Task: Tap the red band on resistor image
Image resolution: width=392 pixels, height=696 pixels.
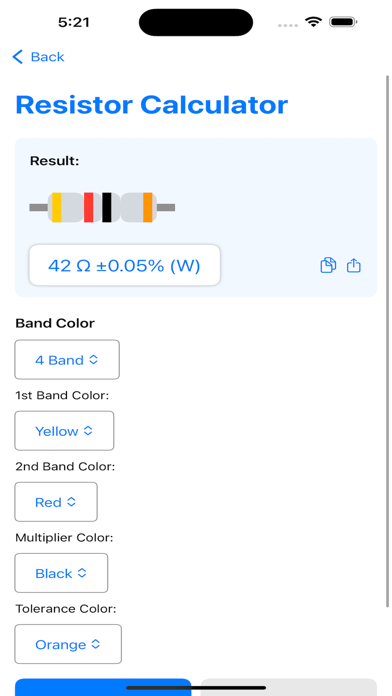Action: [88, 207]
